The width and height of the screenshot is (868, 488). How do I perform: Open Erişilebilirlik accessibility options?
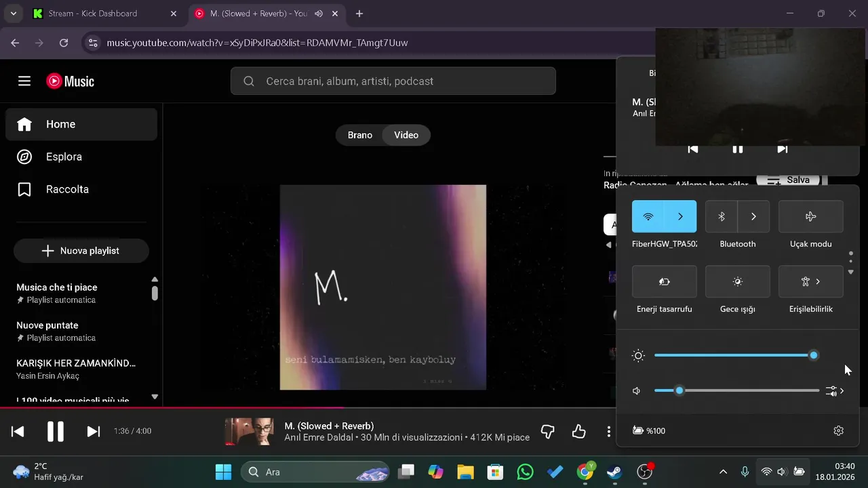coord(811,282)
